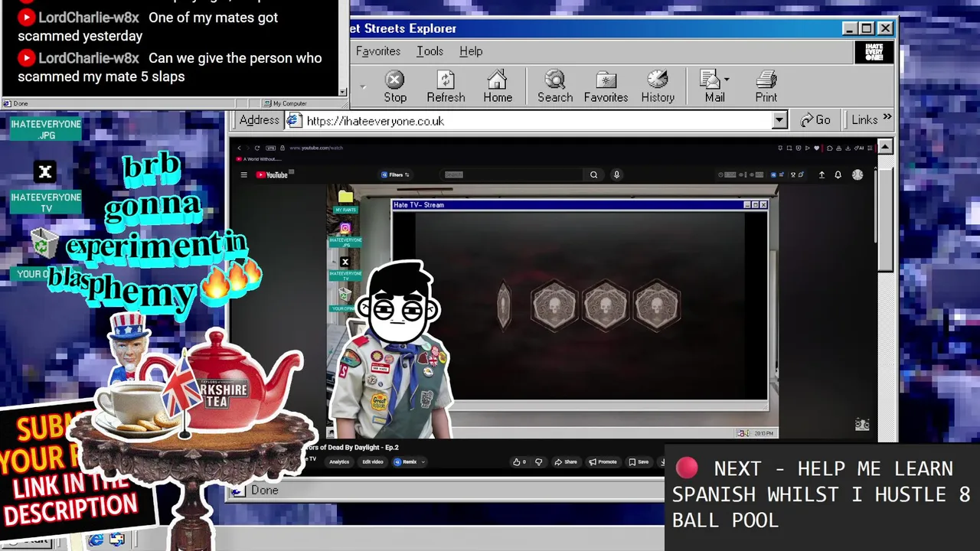The width and height of the screenshot is (980, 551).
Task: Click the MY RANTS folder in video
Action: coord(345,200)
